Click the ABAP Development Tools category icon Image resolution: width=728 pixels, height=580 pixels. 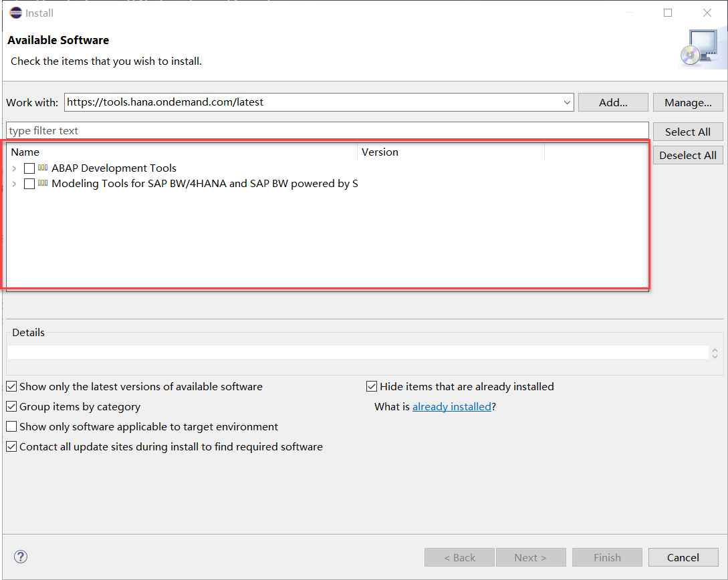coord(43,168)
